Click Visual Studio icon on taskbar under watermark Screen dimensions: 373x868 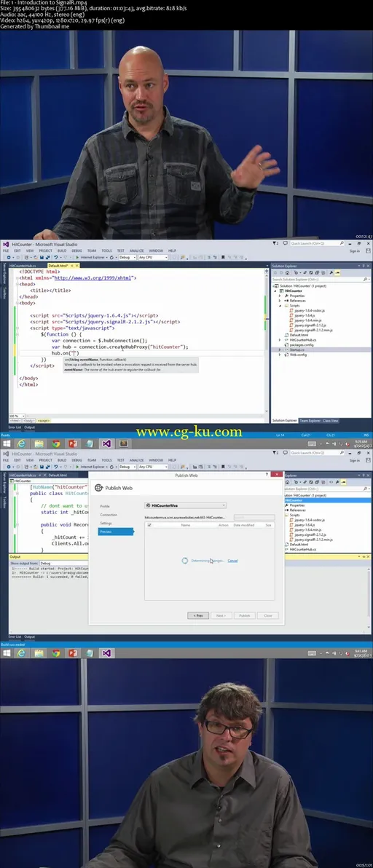[x=107, y=444]
